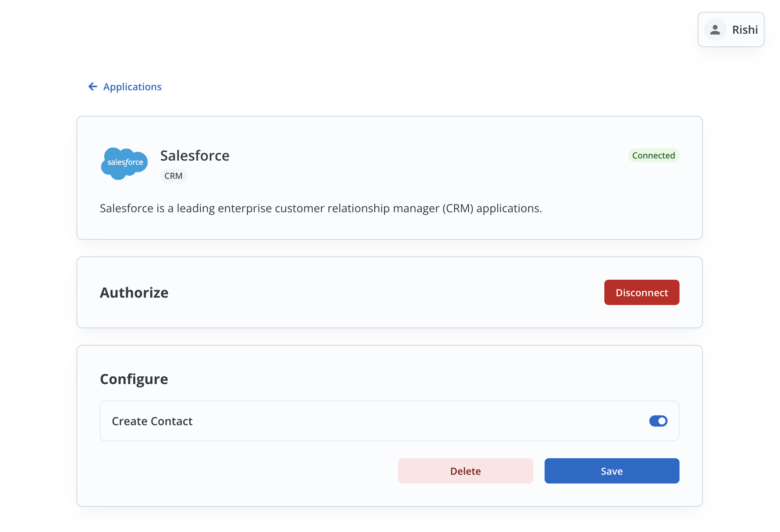Click the Configure section heading
Viewport: 780px width, 532px height.
(134, 379)
